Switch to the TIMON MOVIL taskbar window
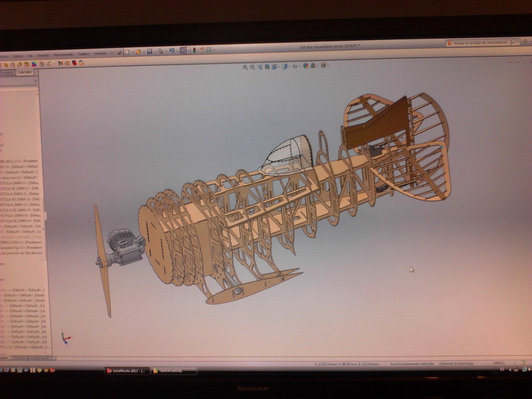 [x=173, y=371]
